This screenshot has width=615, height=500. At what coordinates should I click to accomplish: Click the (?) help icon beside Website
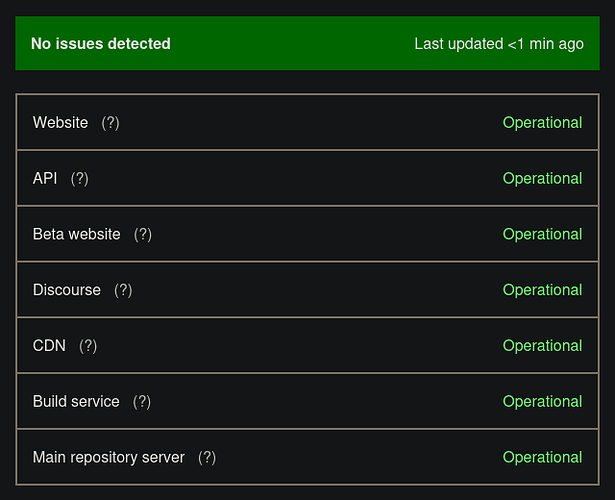[x=110, y=123]
